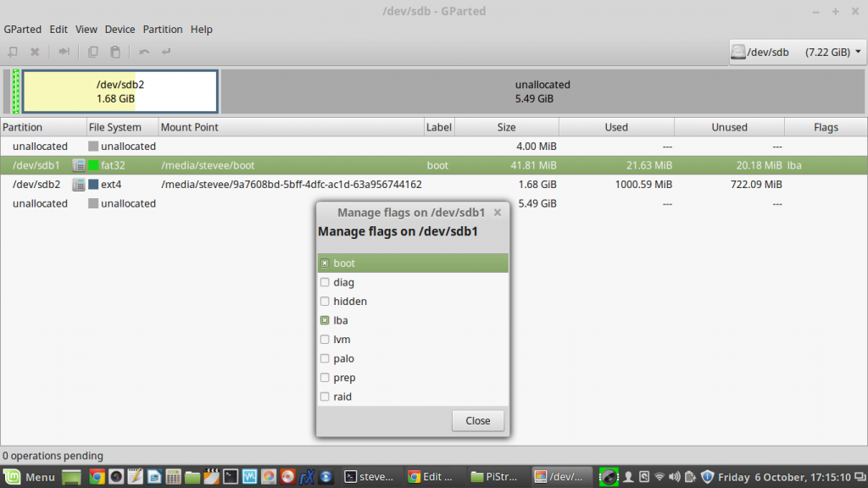The width and height of the screenshot is (868, 488).
Task: Click the New partition toolbar icon
Action: (13, 52)
